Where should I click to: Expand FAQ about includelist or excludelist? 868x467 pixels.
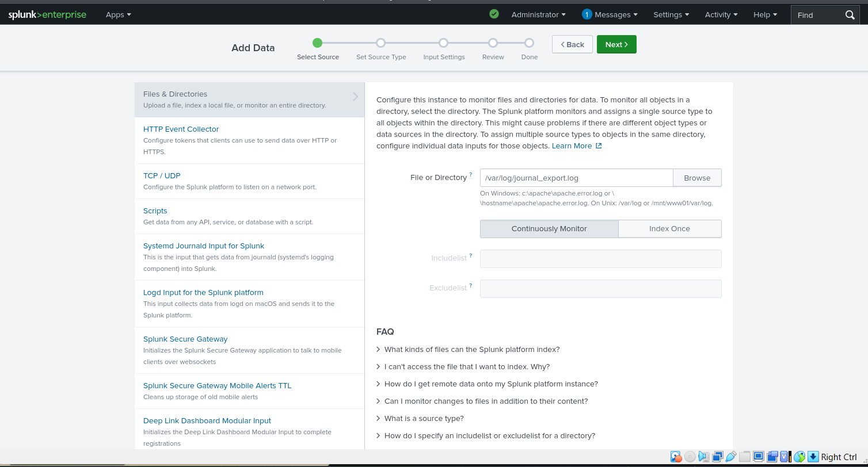pyautogui.click(x=486, y=435)
